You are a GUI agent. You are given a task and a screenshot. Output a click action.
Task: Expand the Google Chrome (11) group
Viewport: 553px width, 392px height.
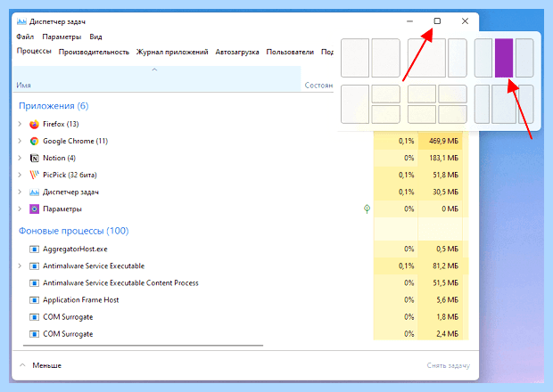tap(20, 141)
